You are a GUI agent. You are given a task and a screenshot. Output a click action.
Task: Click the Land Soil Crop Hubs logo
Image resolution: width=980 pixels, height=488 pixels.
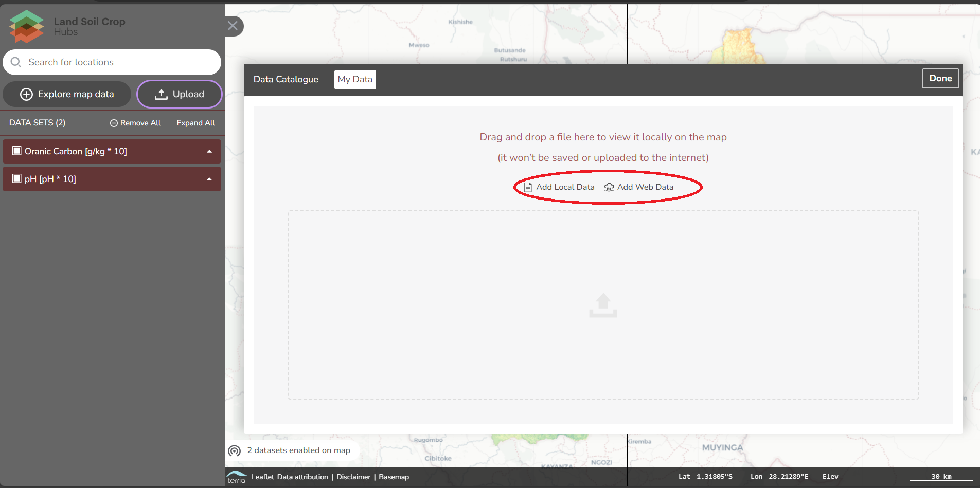(x=67, y=26)
